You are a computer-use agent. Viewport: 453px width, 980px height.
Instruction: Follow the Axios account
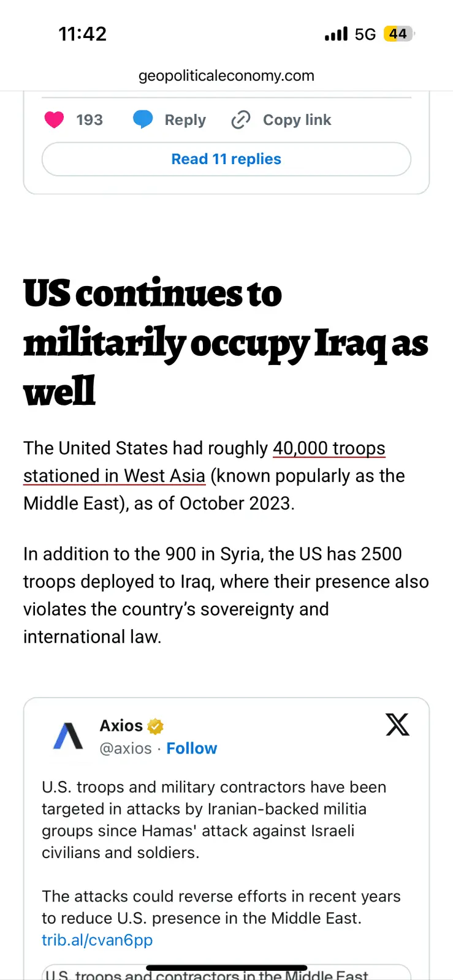pos(191,748)
